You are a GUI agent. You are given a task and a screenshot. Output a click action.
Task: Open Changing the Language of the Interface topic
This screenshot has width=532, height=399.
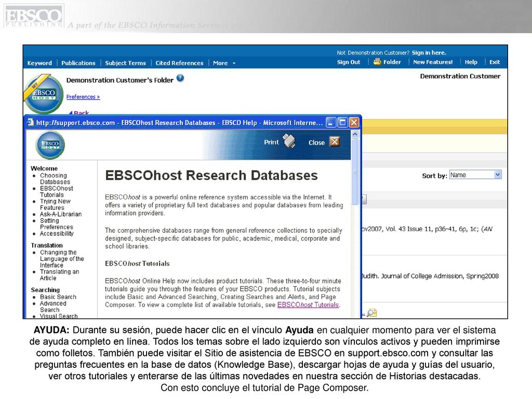pos(62,259)
